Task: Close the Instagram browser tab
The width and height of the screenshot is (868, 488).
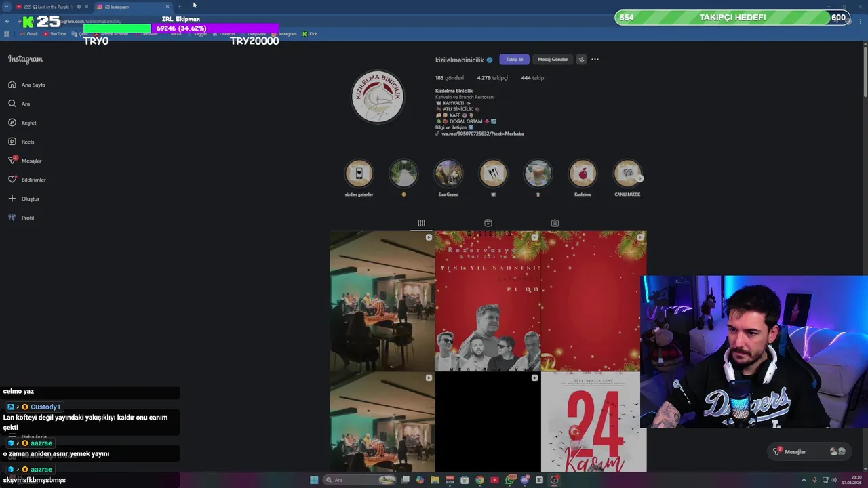Action: point(167,7)
